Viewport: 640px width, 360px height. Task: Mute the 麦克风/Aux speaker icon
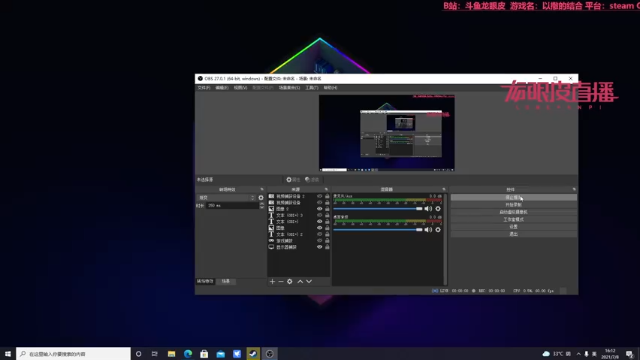(x=428, y=209)
